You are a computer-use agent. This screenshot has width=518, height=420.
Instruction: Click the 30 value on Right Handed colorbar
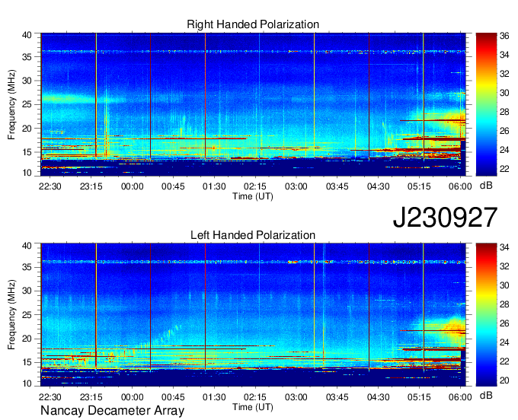pos(504,93)
